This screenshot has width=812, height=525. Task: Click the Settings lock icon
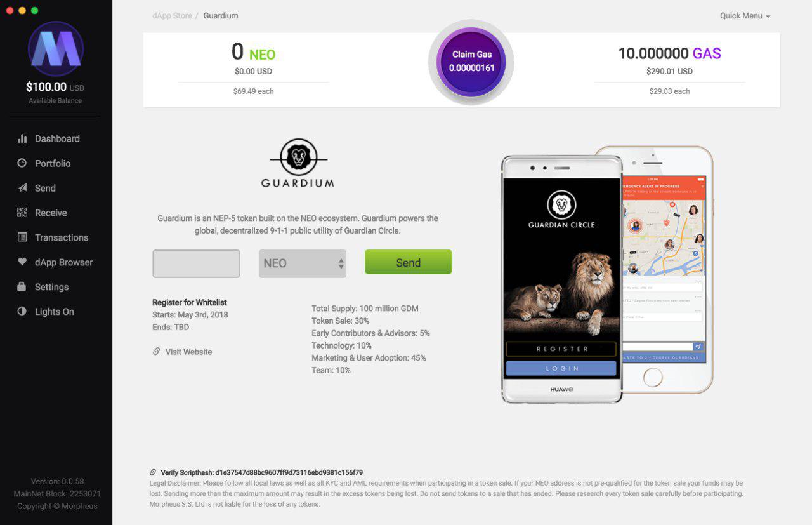pyautogui.click(x=22, y=287)
